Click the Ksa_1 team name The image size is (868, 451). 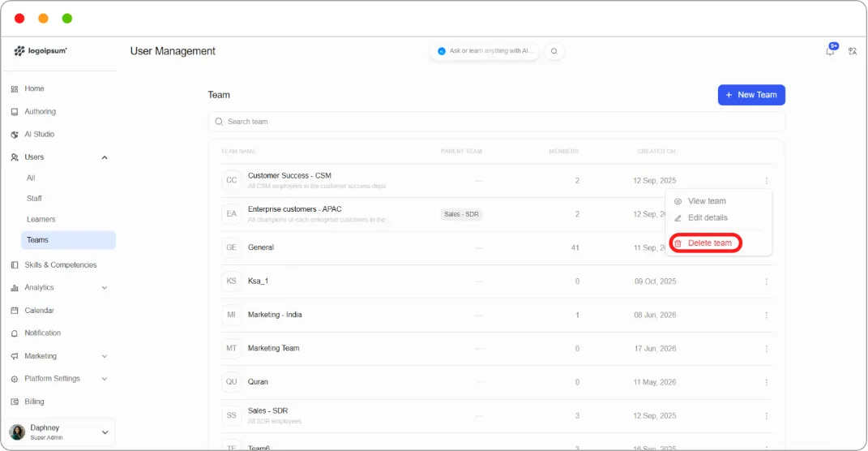coord(258,281)
